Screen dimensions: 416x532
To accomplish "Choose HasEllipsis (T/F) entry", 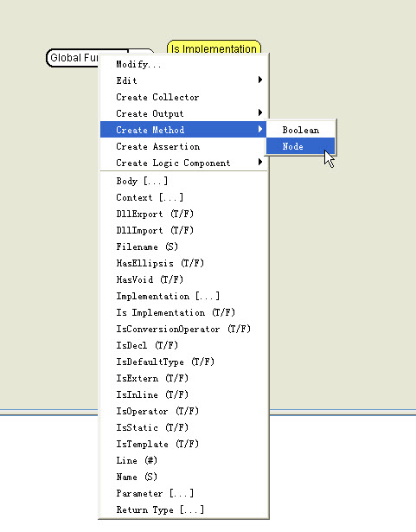I will pyautogui.click(x=183, y=263).
